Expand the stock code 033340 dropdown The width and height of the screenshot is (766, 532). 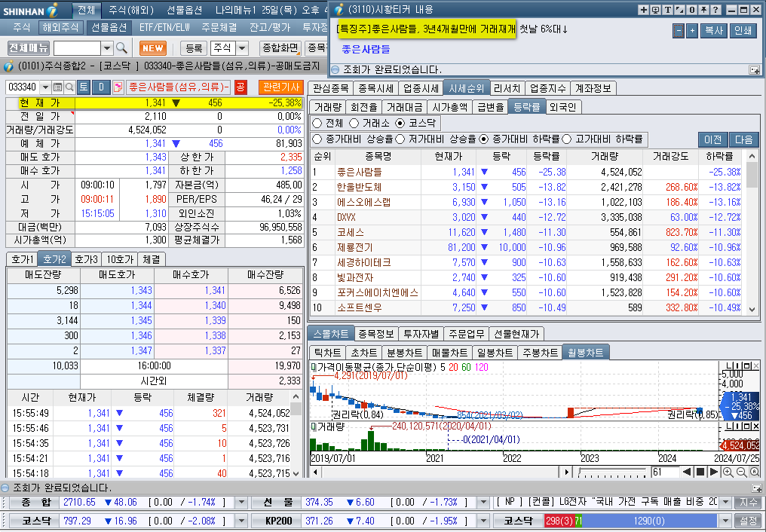[45, 87]
